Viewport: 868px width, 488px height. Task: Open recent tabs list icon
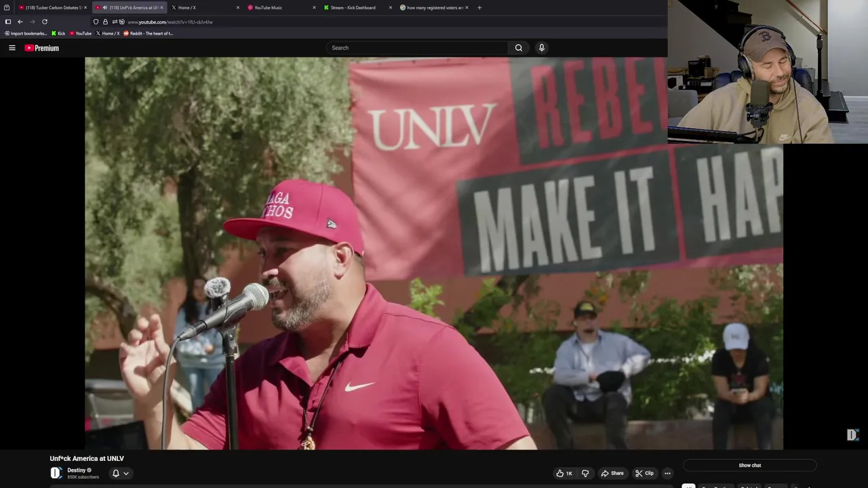(7, 7)
